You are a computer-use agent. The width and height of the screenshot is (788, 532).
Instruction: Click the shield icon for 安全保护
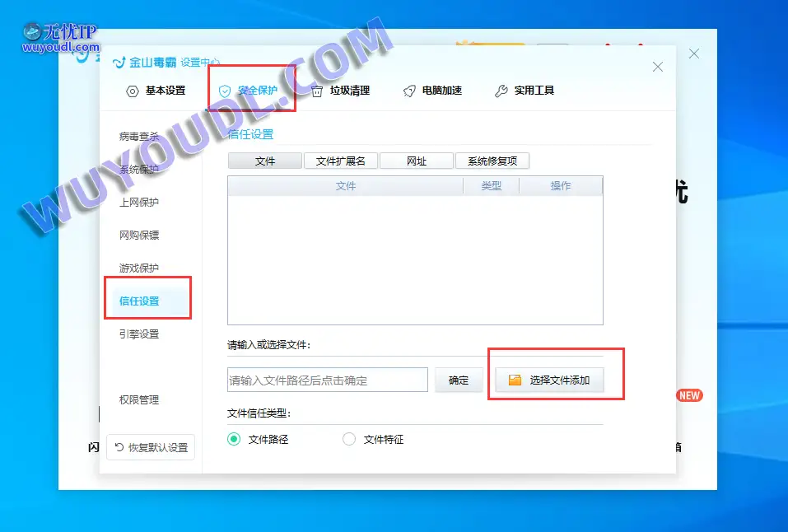click(225, 91)
